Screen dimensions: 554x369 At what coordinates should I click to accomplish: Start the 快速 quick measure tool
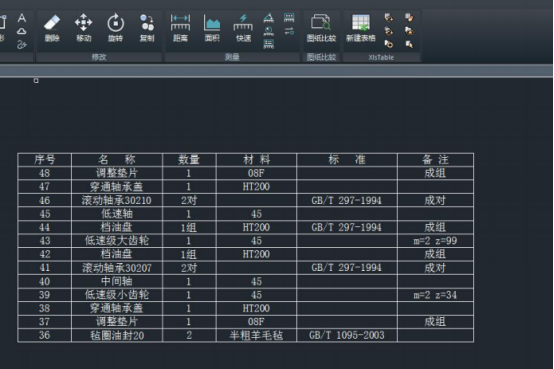243,28
